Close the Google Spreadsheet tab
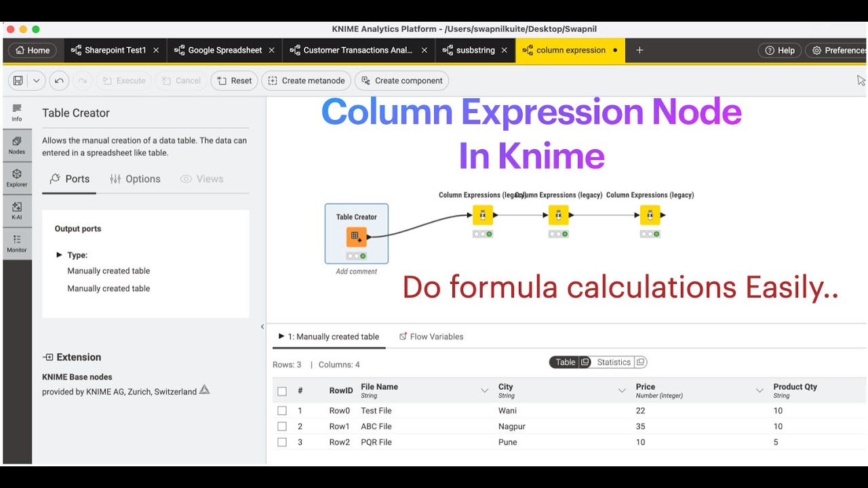The width and height of the screenshot is (868, 488). pyautogui.click(x=271, y=50)
